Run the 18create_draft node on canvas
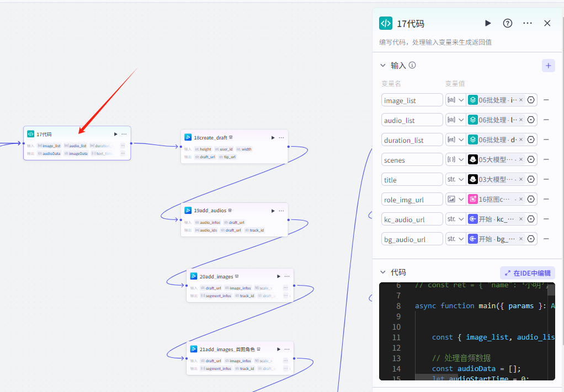The height and width of the screenshot is (392, 564). pyautogui.click(x=272, y=138)
